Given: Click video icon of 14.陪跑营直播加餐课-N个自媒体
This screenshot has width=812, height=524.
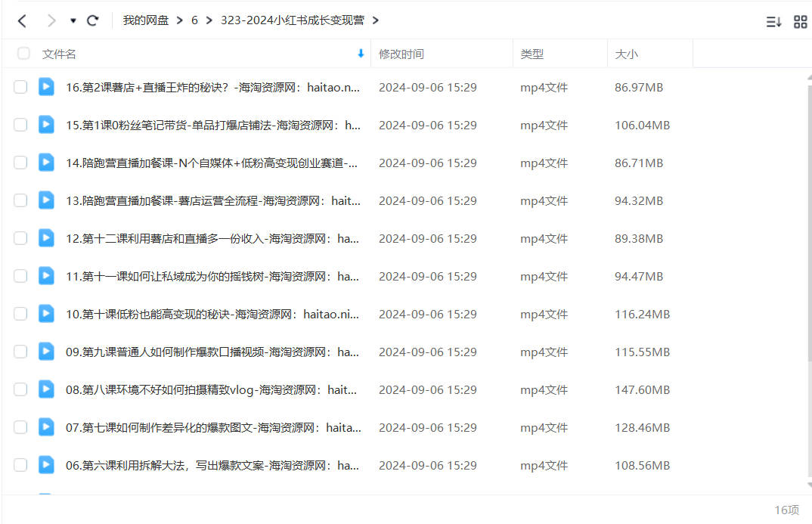Looking at the screenshot, I should pyautogui.click(x=46, y=162).
